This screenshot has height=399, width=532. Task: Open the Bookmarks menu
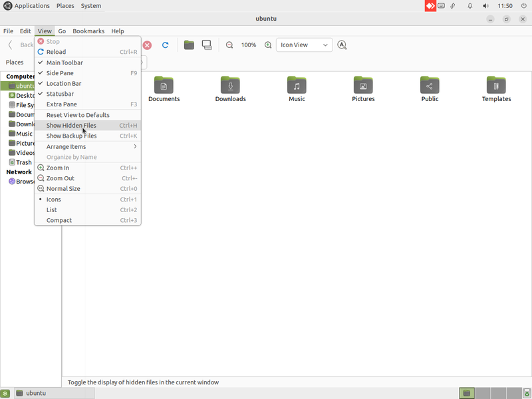coord(88,31)
